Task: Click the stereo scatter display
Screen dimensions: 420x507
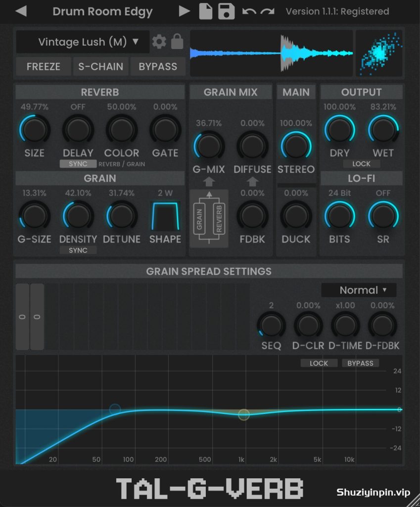Action: (x=379, y=53)
